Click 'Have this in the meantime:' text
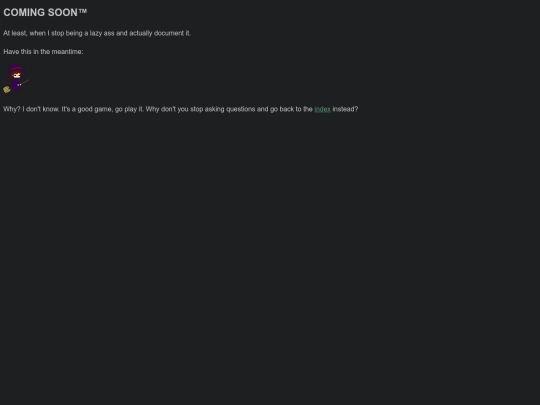The width and height of the screenshot is (540, 405). tap(43, 52)
